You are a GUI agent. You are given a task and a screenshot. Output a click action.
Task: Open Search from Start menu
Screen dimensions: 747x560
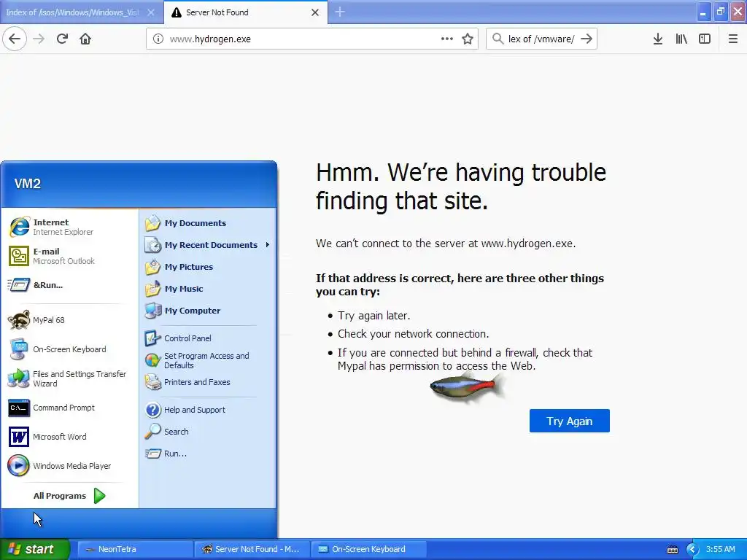pyautogui.click(x=208, y=432)
